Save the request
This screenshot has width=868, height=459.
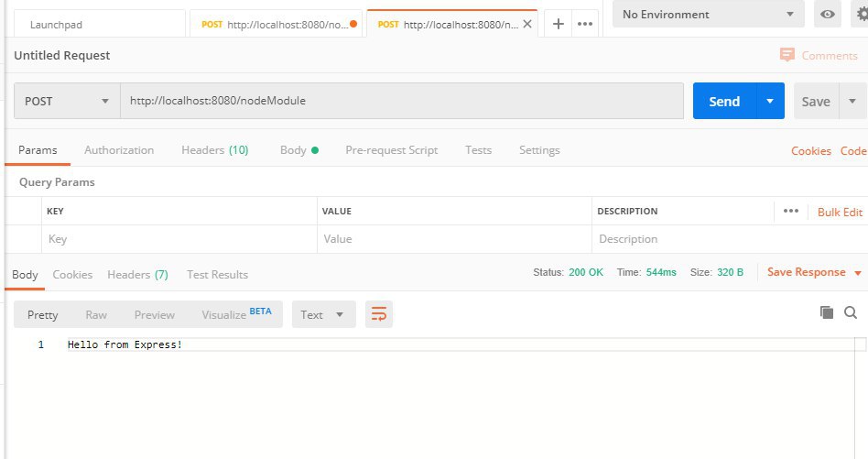816,101
